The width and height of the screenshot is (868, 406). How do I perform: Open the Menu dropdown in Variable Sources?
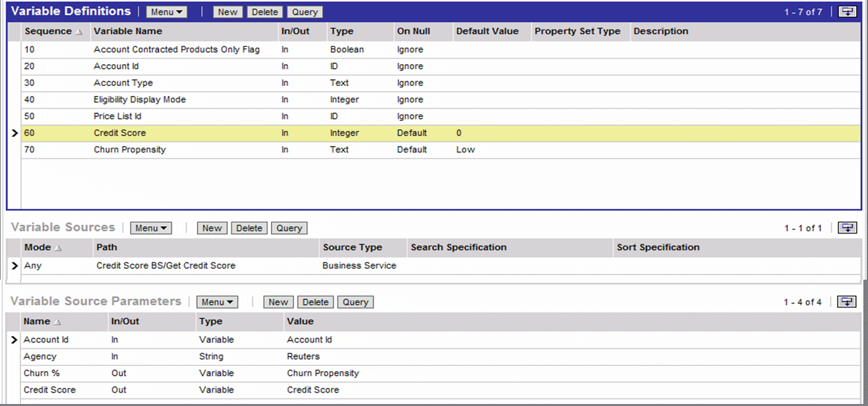point(151,227)
